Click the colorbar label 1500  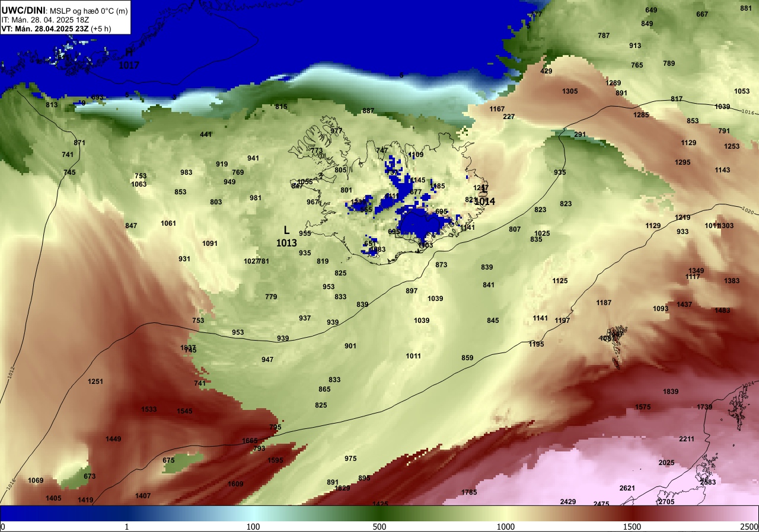[632, 527]
